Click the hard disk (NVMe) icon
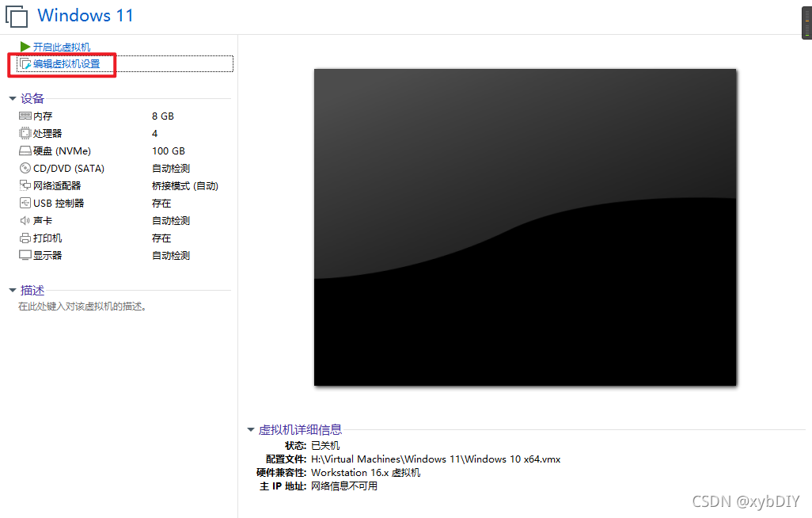Screen dimensions: 812x518 25,151
